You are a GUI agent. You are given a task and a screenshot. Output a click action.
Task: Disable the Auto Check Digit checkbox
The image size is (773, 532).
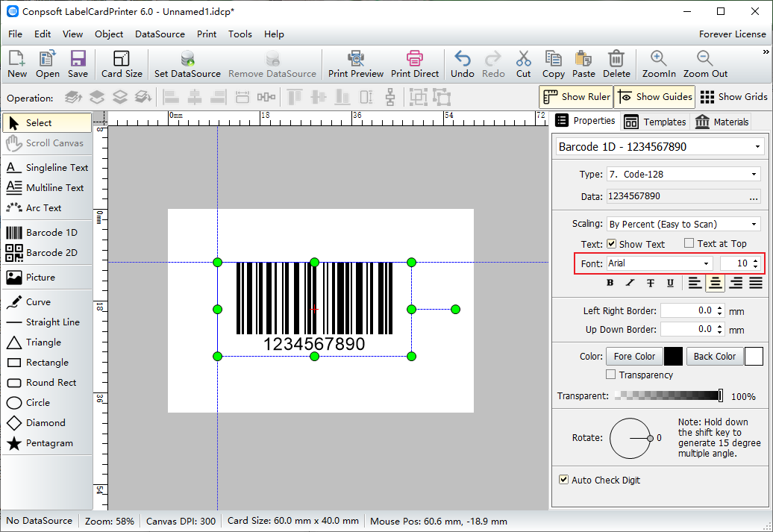pos(563,480)
